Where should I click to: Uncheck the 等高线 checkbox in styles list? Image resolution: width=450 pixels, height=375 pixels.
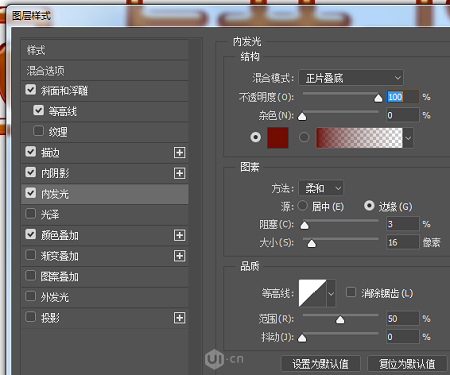coord(39,110)
